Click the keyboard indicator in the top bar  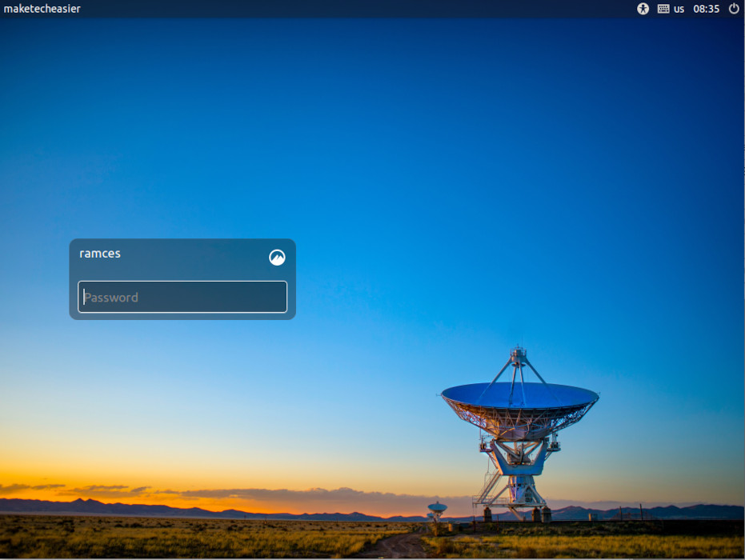pyautogui.click(x=663, y=9)
